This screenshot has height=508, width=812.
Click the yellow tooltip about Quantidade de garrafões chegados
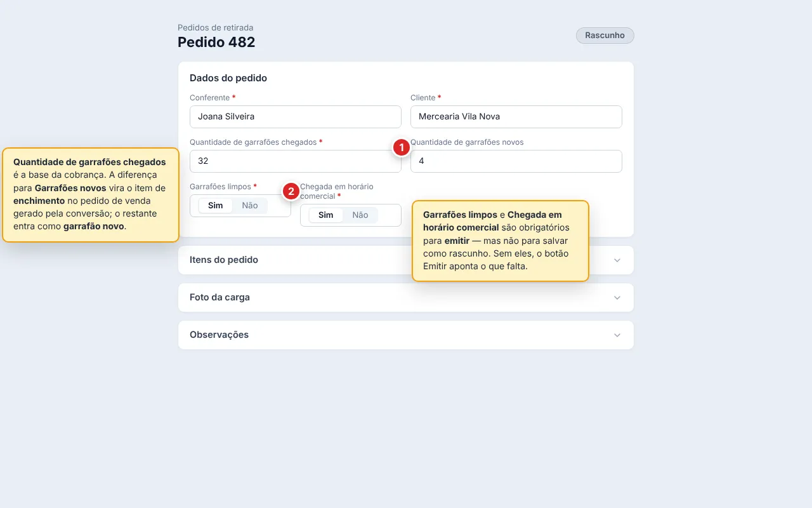tap(91, 195)
